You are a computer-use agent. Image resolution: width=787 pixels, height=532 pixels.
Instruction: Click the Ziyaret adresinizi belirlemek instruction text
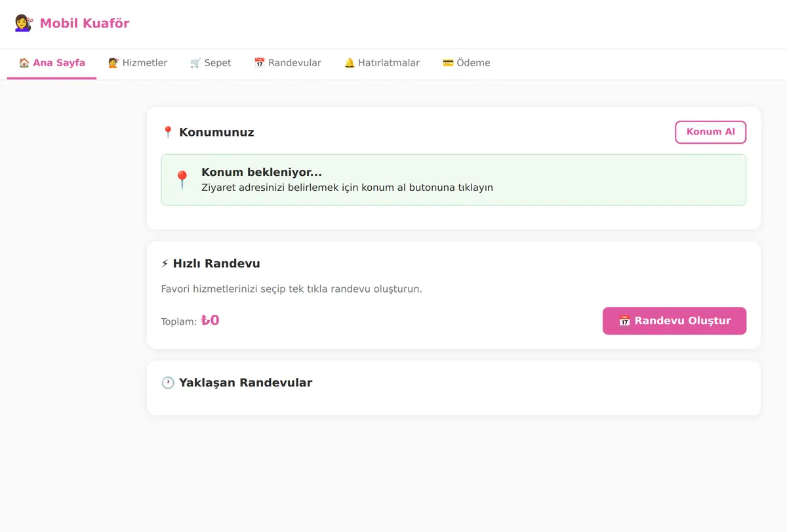347,188
